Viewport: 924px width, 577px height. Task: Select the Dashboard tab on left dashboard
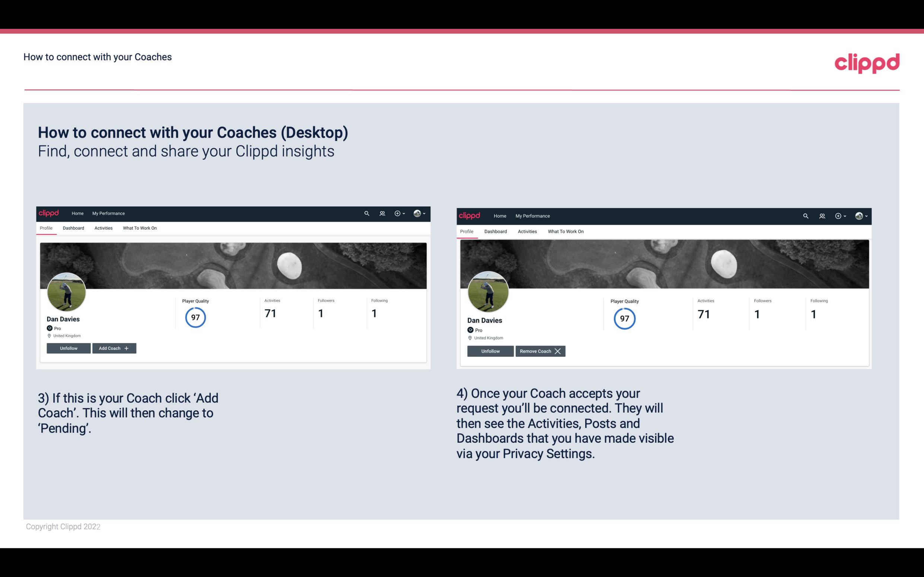(x=73, y=228)
